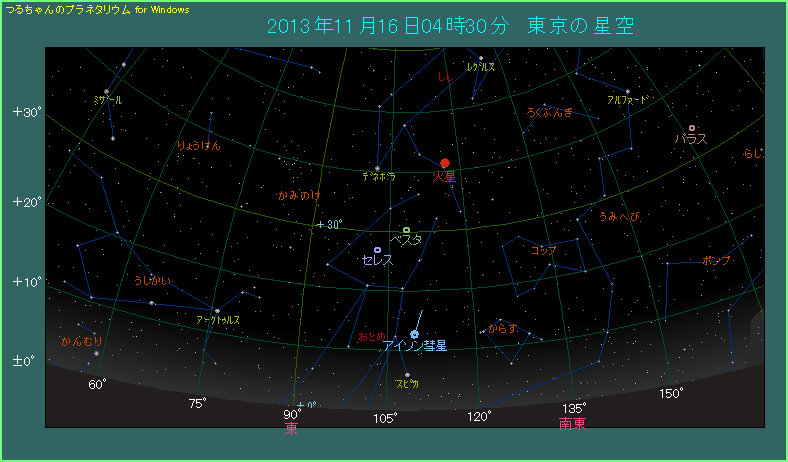Select the Ceres (セレス) asteroid marker
The image size is (788, 462).
(x=377, y=250)
